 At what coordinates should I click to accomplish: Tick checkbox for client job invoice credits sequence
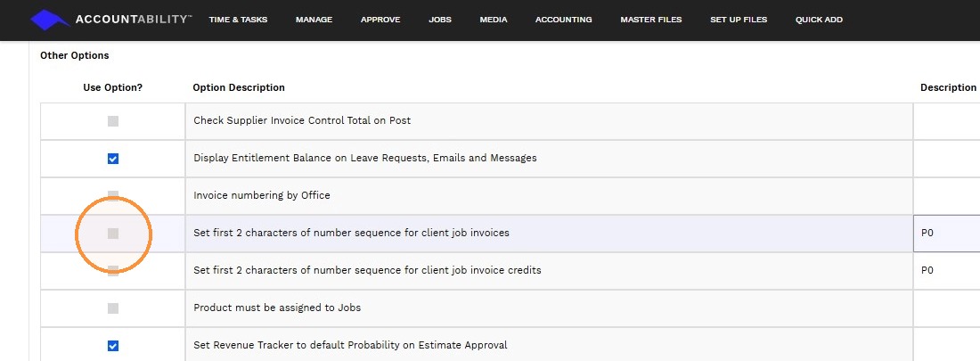[x=113, y=271]
